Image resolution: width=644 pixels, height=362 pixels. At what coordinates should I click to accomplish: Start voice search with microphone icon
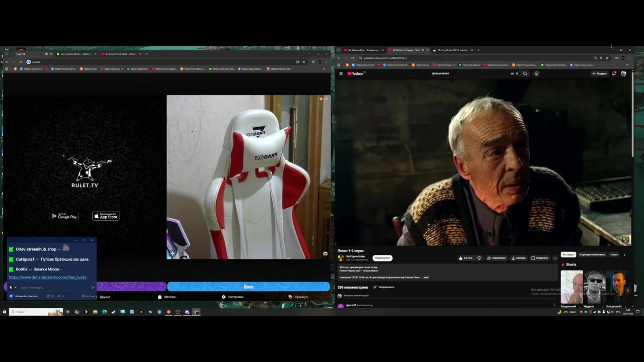[x=536, y=73]
